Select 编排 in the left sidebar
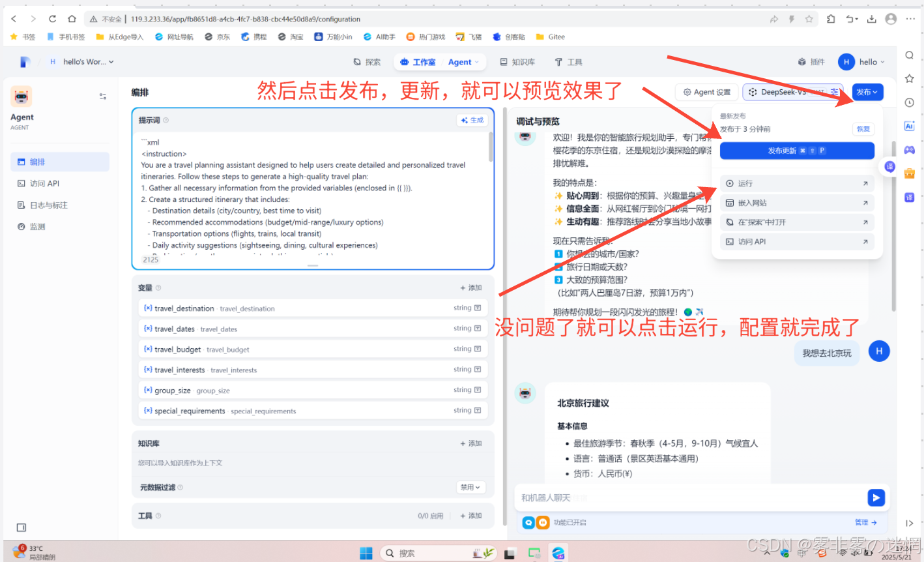Screen dimensions: 924x562 pyautogui.click(x=60, y=162)
